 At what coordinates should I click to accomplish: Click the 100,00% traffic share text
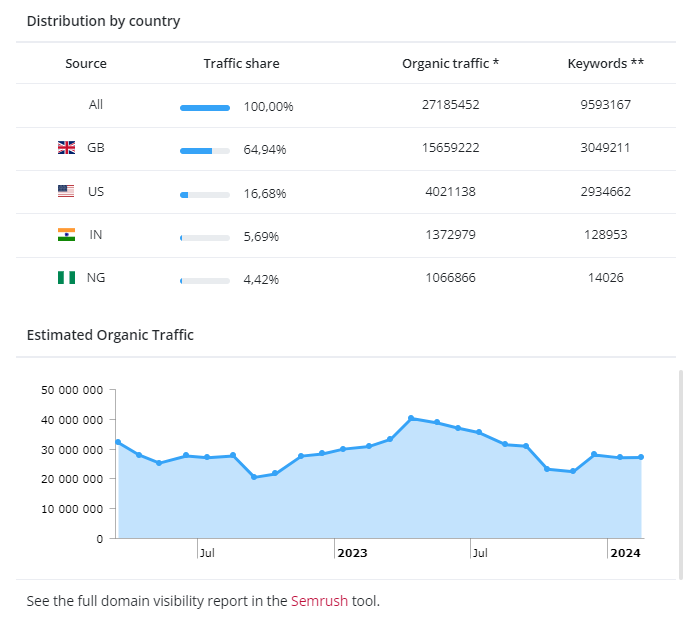[x=268, y=107]
